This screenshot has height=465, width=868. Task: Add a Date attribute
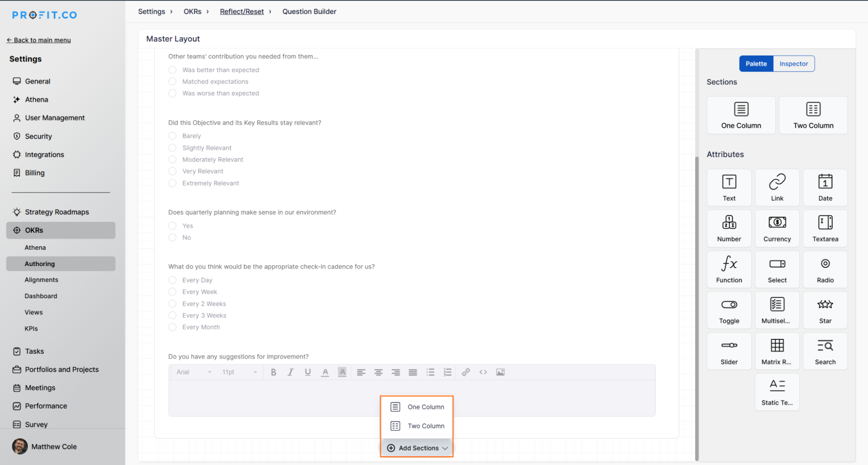point(825,187)
